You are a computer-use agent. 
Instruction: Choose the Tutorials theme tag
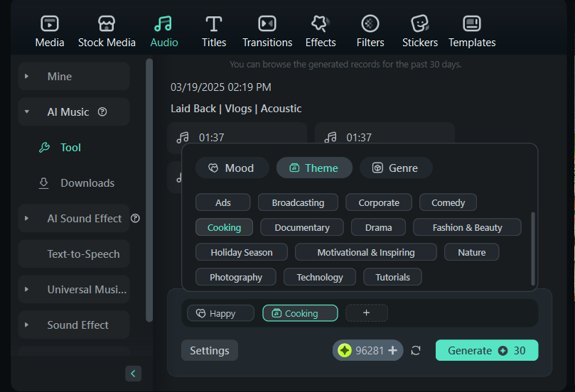(x=392, y=278)
